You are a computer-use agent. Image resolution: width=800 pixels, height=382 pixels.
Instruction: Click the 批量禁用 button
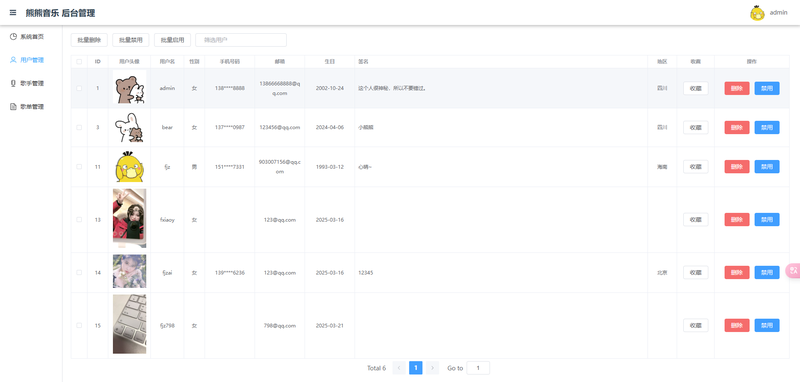131,40
